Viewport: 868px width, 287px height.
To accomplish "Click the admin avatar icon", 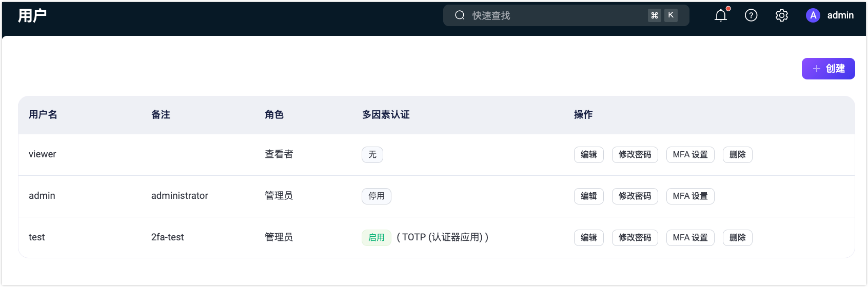I will [813, 15].
